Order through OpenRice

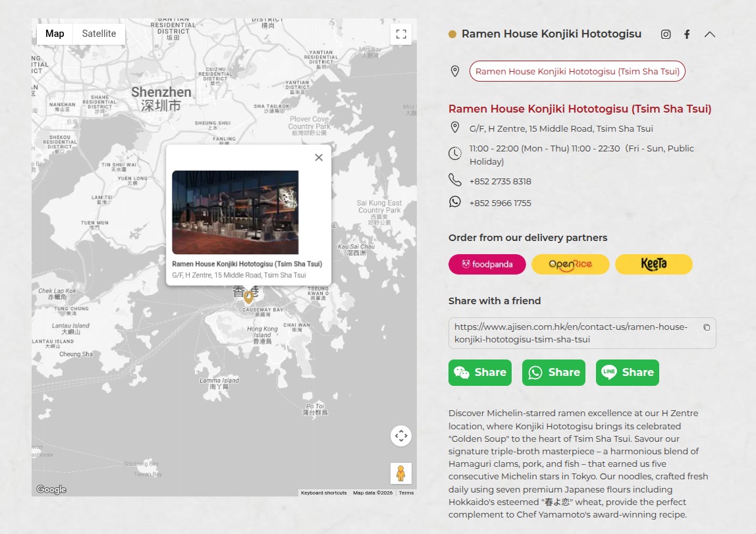[x=570, y=263]
